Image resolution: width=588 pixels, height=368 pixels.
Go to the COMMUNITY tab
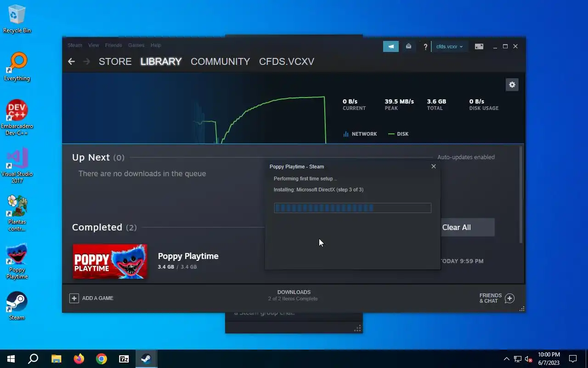coord(220,62)
